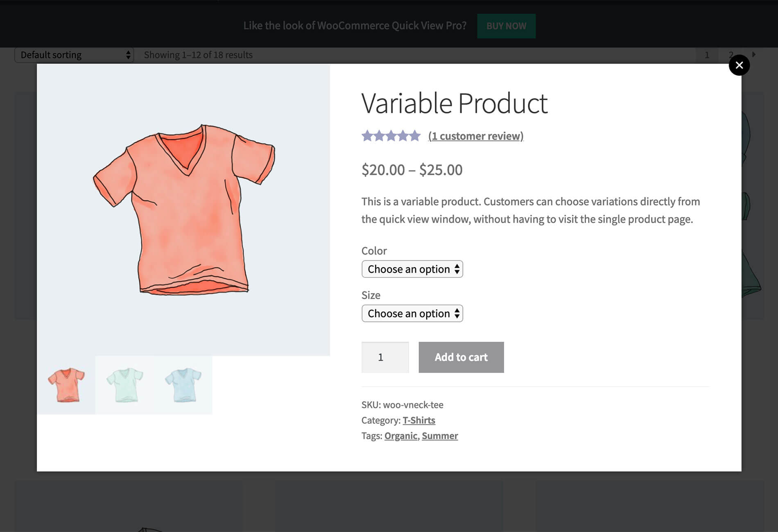This screenshot has height=532, width=778.
Task: Open the Size option dropdown
Action: click(x=412, y=313)
